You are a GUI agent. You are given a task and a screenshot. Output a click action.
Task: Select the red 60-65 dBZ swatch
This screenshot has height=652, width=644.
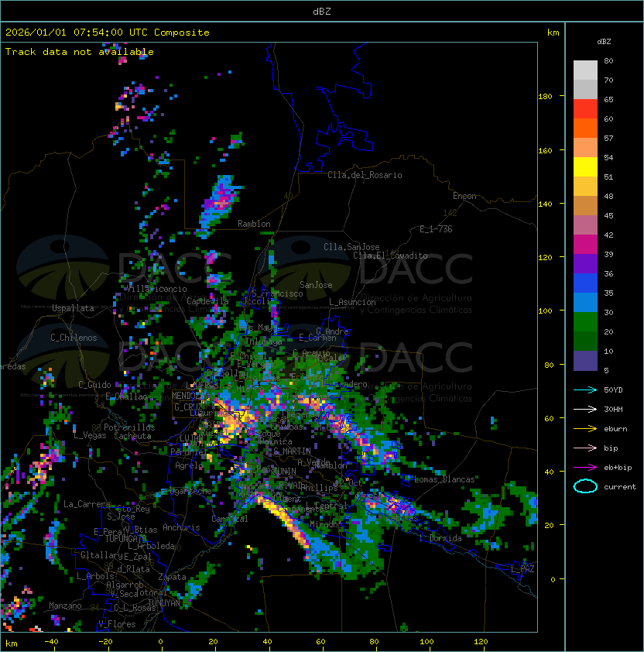pyautogui.click(x=585, y=109)
